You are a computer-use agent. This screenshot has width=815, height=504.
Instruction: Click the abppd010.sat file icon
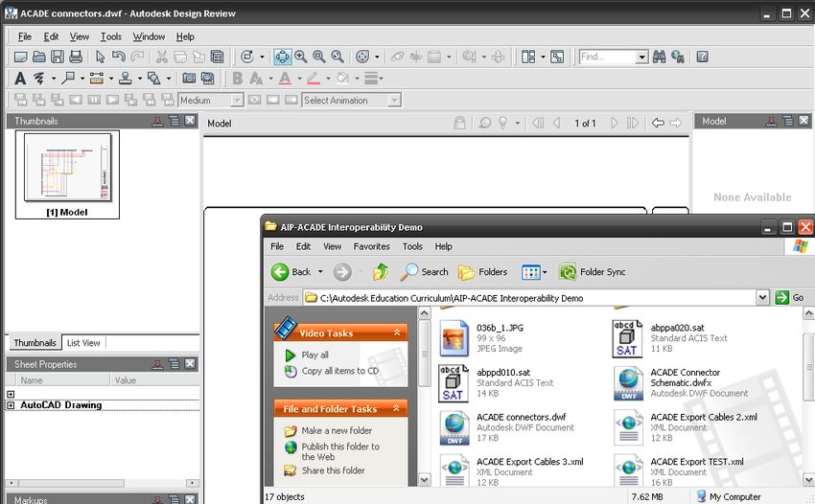tap(453, 383)
